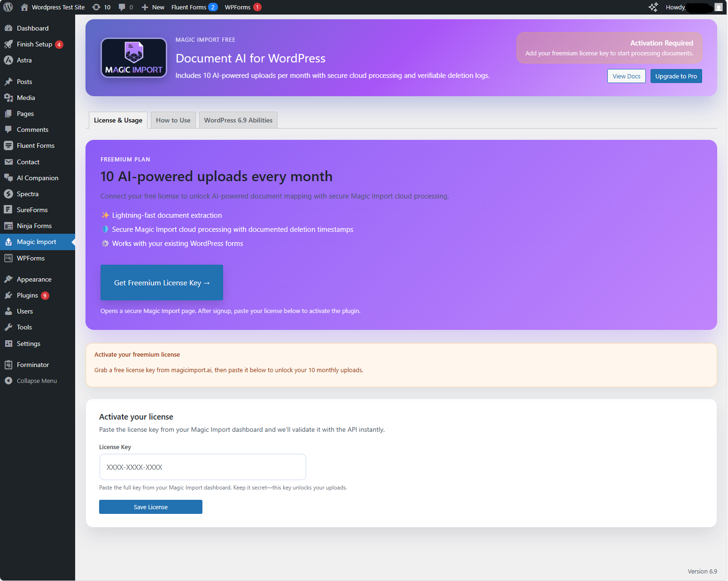
Task: Open the SureForms menu label
Action: click(32, 210)
